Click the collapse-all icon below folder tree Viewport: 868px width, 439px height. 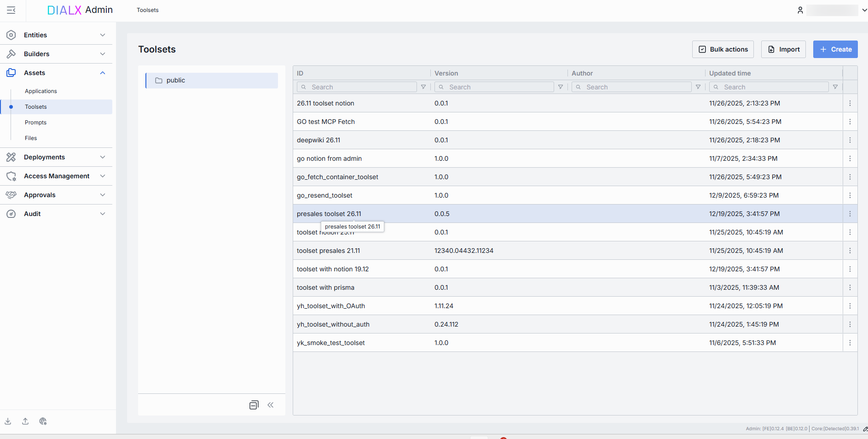(254, 405)
